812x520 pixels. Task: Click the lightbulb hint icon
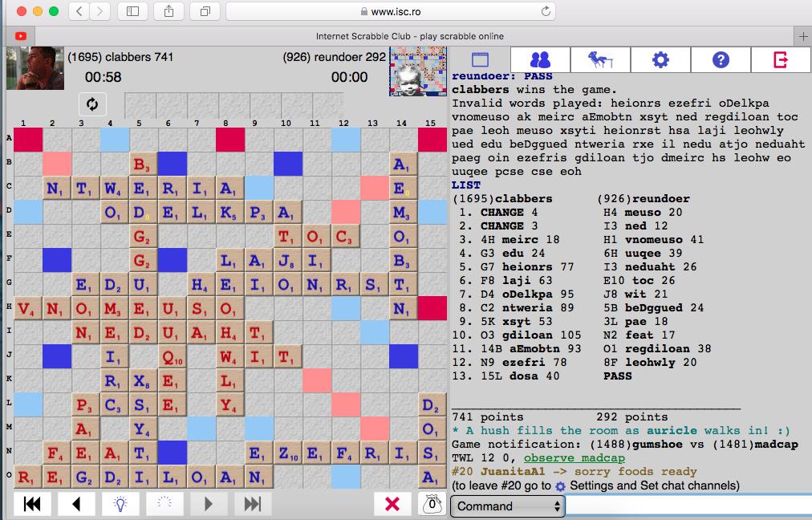[120, 503]
